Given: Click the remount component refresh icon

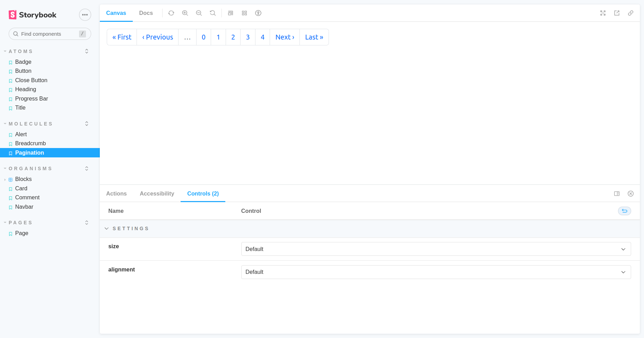Looking at the screenshot, I should (171, 13).
